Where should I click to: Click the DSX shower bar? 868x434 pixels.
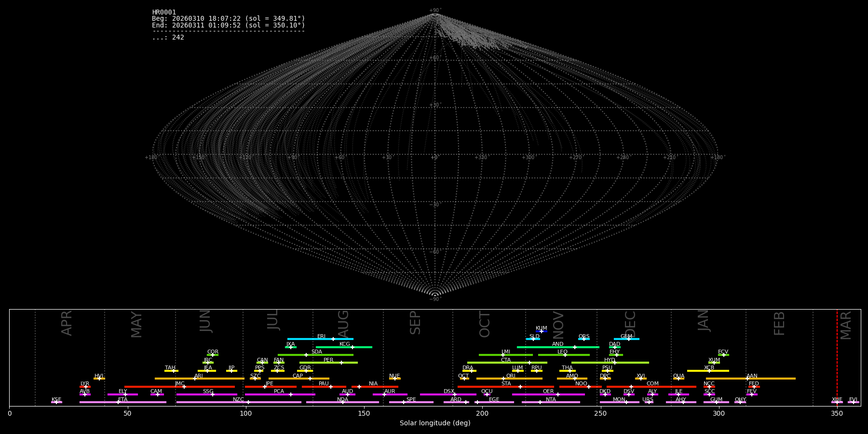[x=448, y=394]
